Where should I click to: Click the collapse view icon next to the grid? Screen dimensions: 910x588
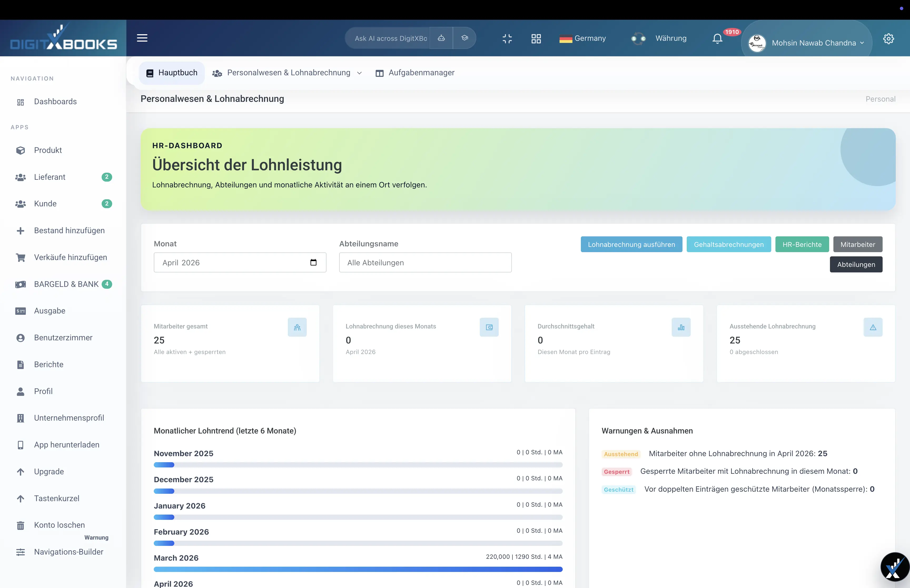click(507, 38)
